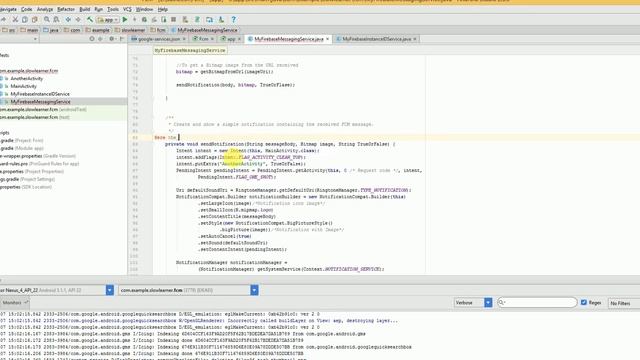Click the green hammer Make Project icon
Viewport: 640px width, 360px height.
click(x=90, y=20)
